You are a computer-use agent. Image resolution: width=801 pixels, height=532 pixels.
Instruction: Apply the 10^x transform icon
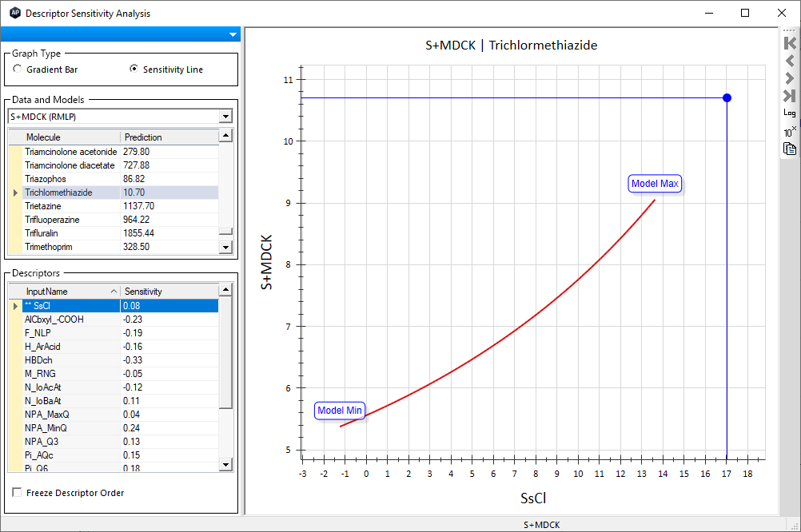790,132
